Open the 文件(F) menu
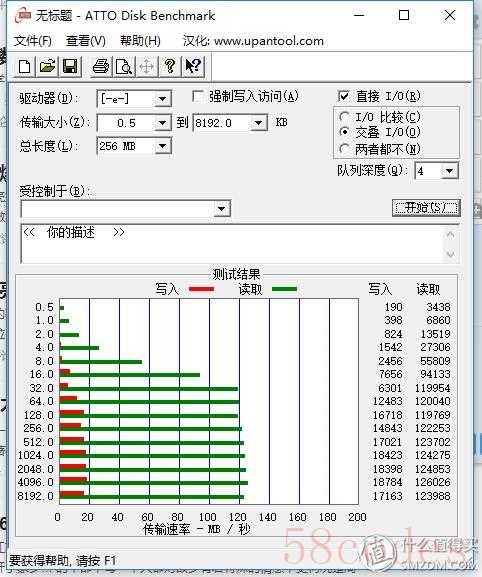The image size is (482, 577). point(33,40)
